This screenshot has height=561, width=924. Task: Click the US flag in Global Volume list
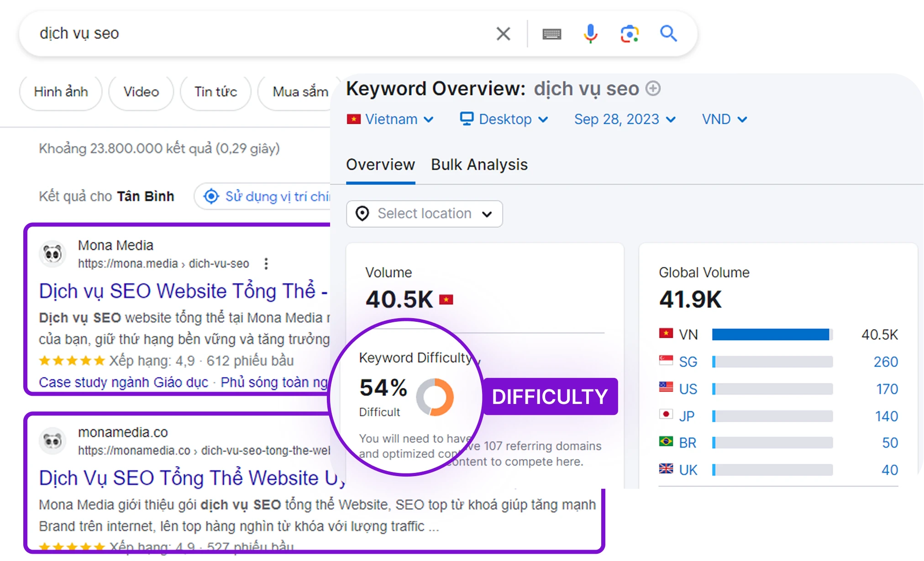[666, 387]
